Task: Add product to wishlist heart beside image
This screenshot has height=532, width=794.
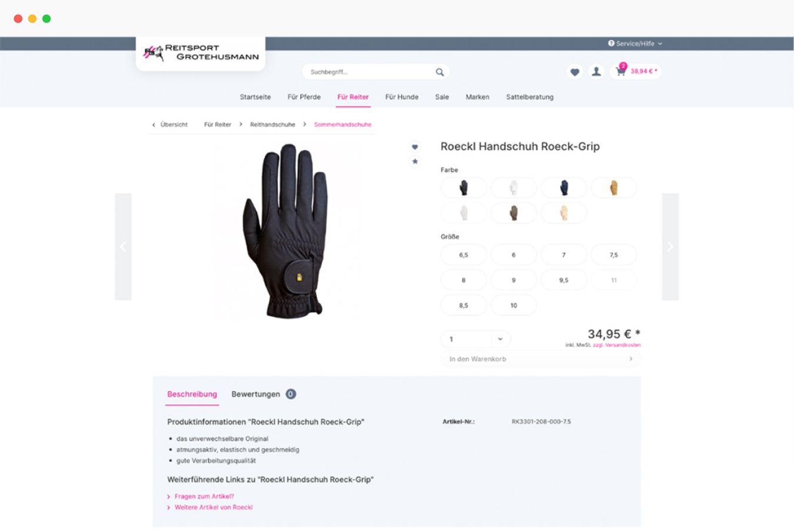Action: coord(415,147)
